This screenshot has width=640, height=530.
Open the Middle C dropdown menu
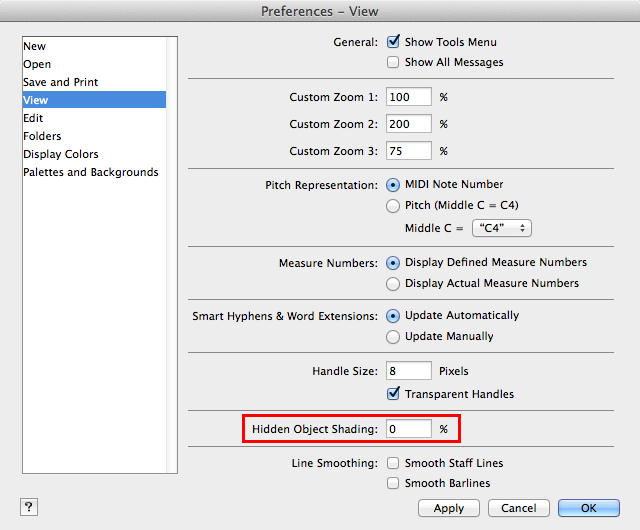click(501, 228)
